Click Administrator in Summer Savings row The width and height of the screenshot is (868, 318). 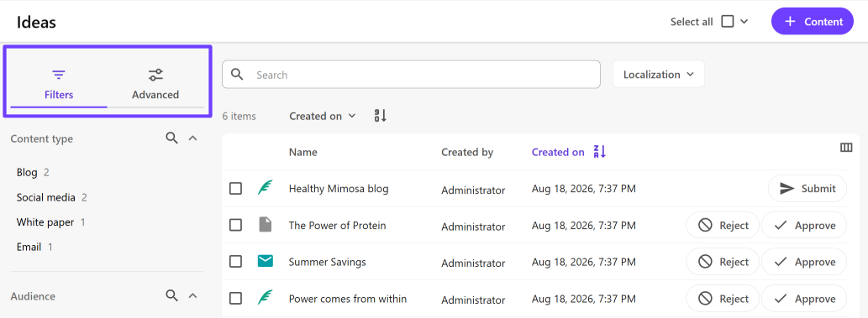point(473,263)
